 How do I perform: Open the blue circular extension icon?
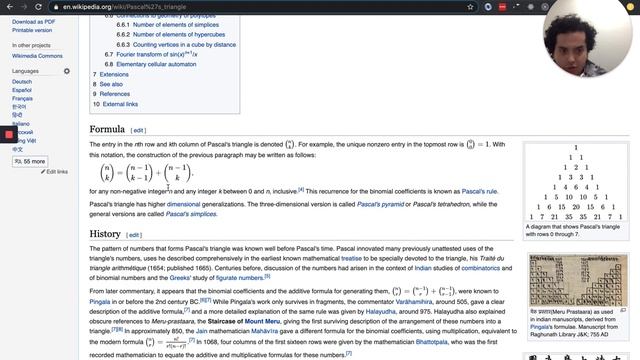click(488, 7)
